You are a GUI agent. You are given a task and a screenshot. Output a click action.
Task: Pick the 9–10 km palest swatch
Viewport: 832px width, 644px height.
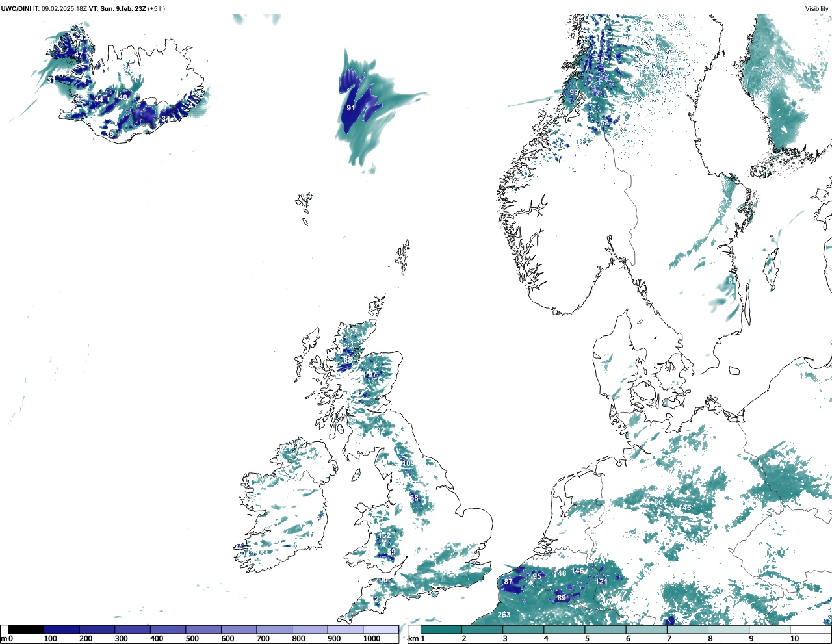coord(770,630)
